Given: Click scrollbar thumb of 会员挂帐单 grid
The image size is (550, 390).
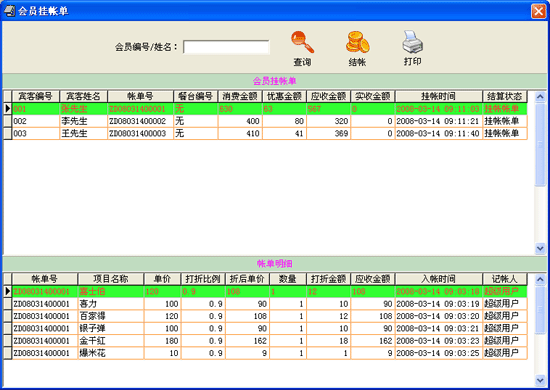Looking at the screenshot, I should pyautogui.click(x=540, y=144).
